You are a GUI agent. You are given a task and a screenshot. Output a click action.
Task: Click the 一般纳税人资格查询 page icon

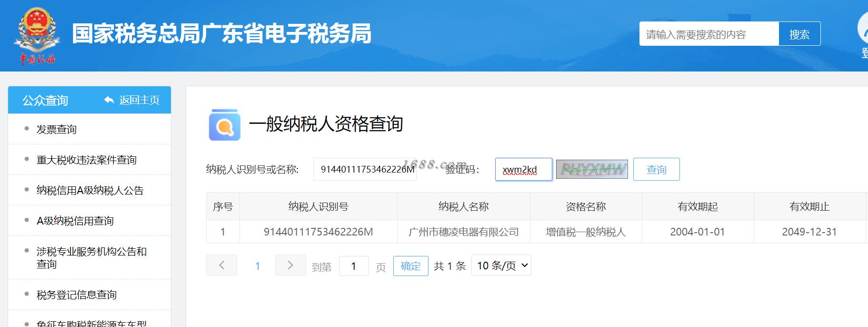(225, 125)
